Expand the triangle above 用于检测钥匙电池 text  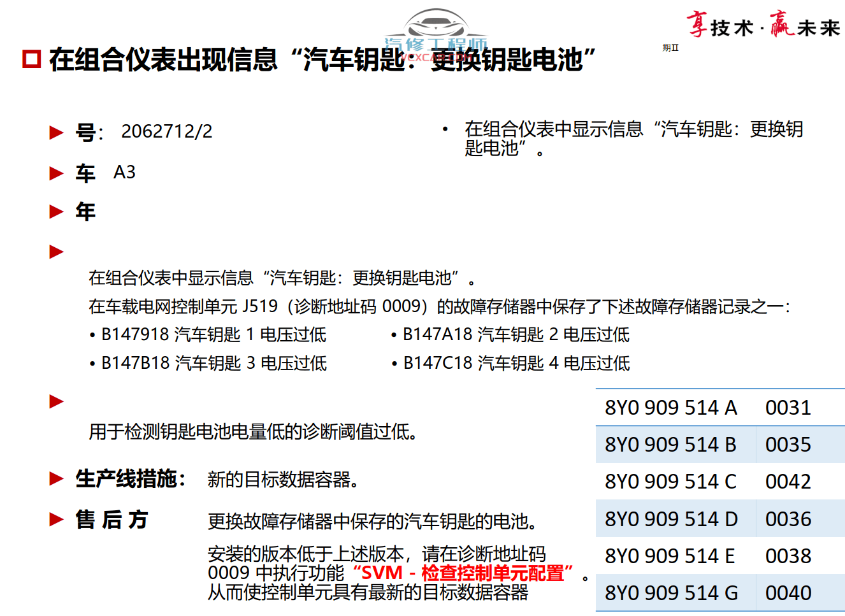pyautogui.click(x=56, y=401)
